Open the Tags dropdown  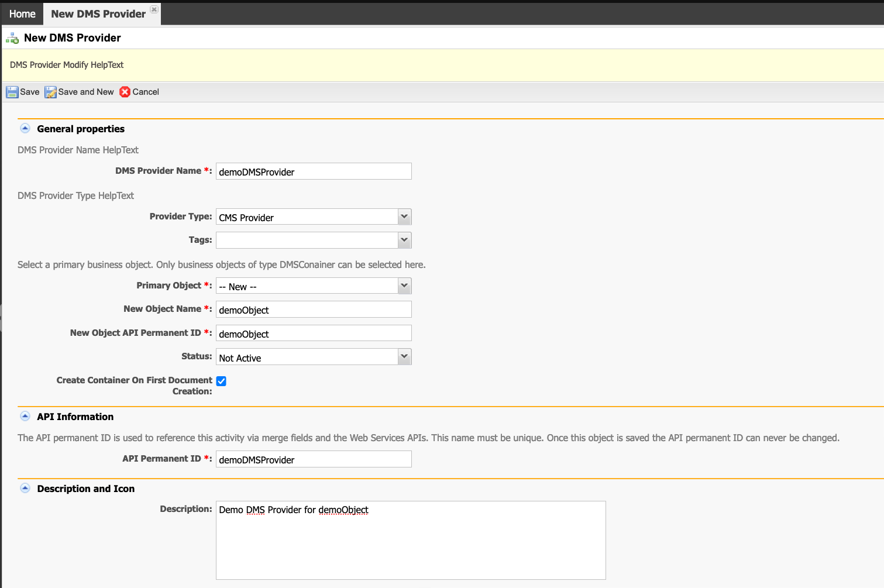pyautogui.click(x=404, y=240)
